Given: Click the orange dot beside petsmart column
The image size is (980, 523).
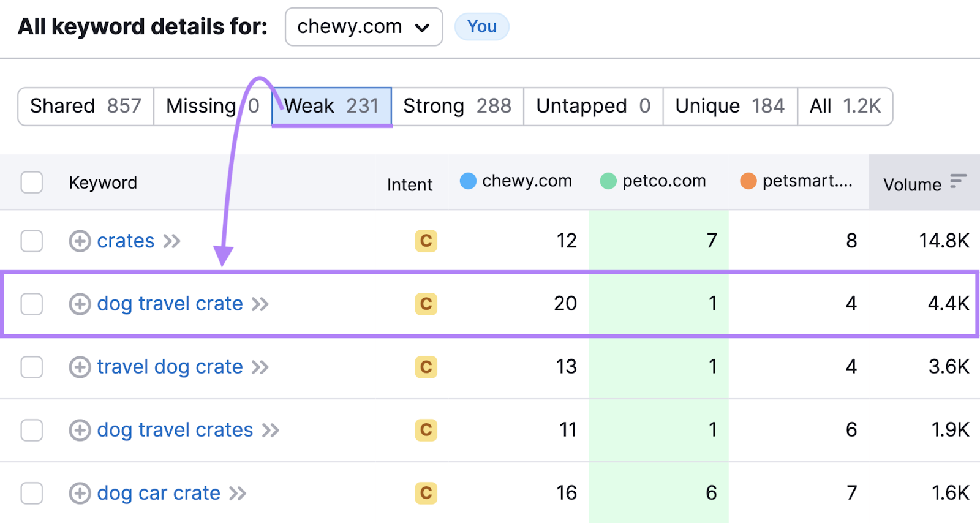Looking at the screenshot, I should 748,181.
